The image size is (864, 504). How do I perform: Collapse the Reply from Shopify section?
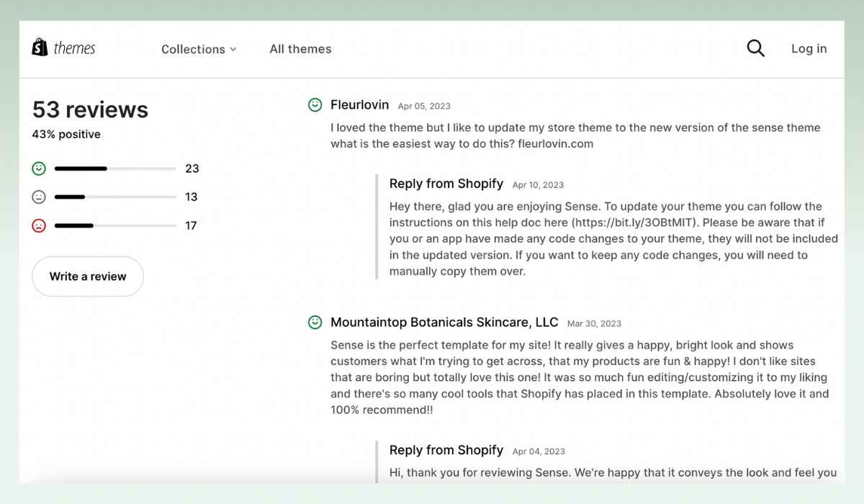pos(446,184)
